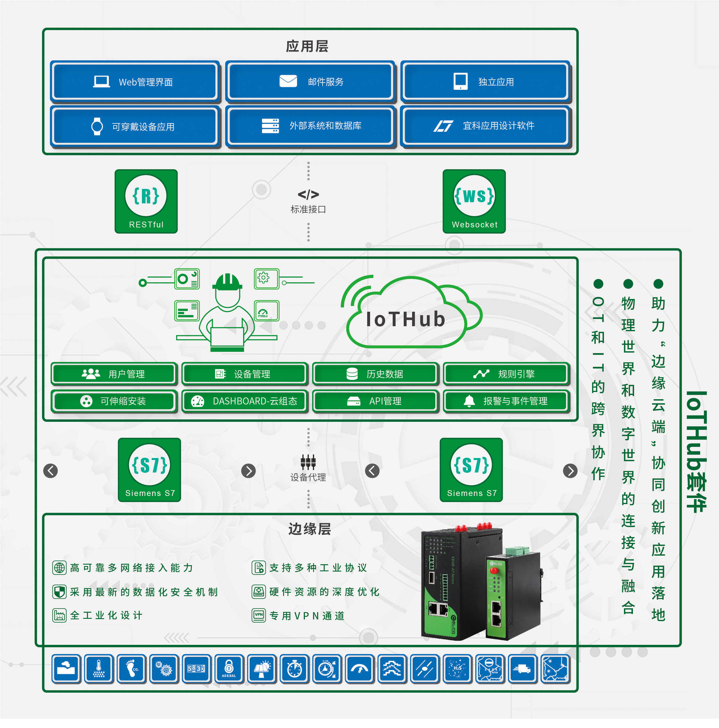Open 用户管理 module

114,374
